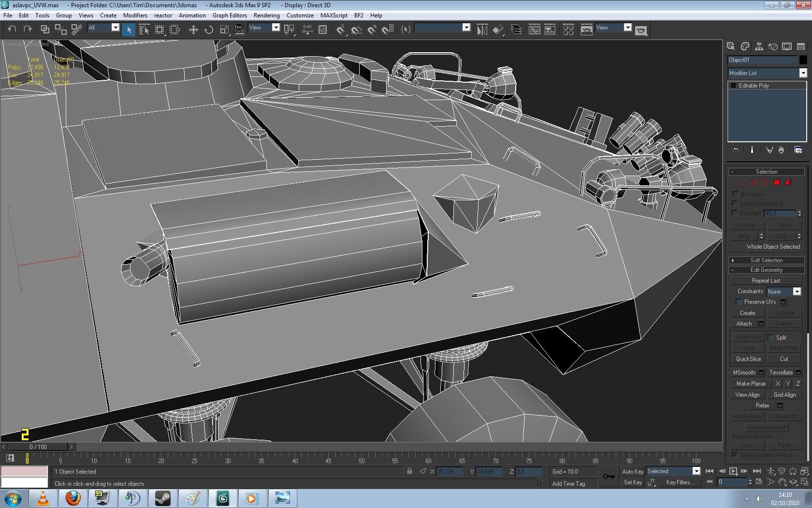Open the MAXScript menu
The image size is (812, 508).
click(333, 15)
